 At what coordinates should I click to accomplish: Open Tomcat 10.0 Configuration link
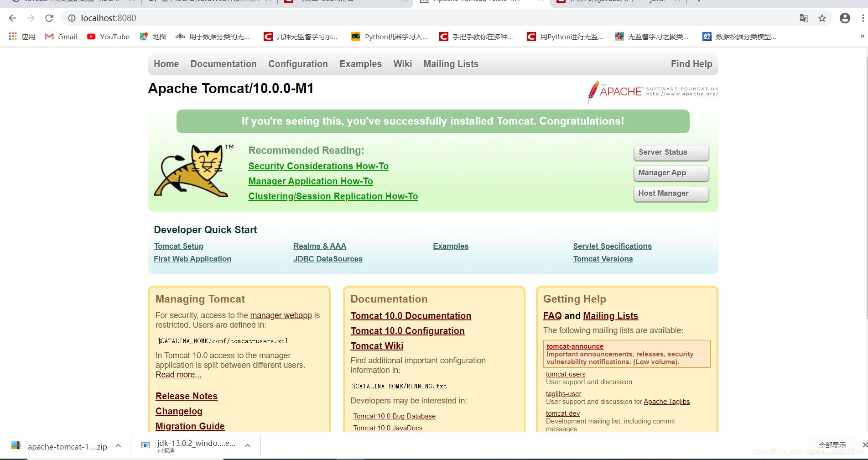(x=407, y=331)
